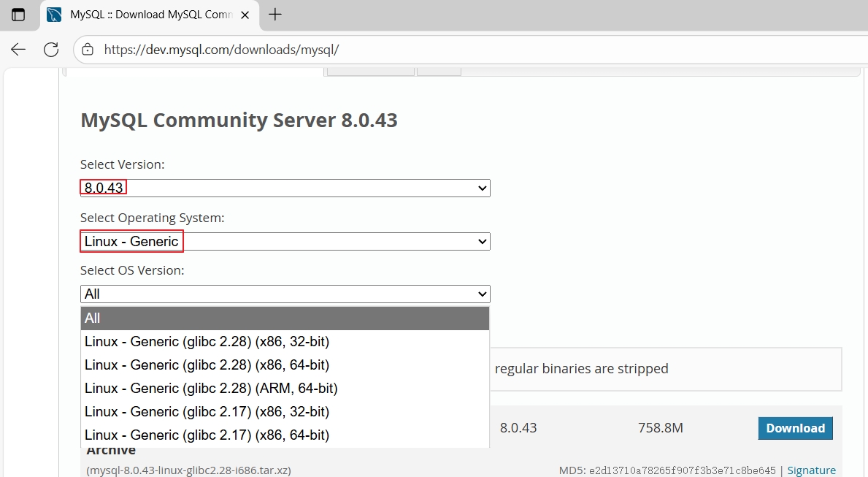Screen dimensions: 868x477
Task: Open the Select Version dropdown showing 8.0.43
Action: coord(285,188)
